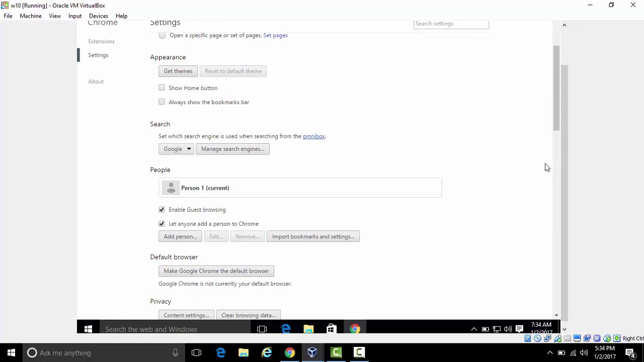
Task: Click the Add person button
Action: [180, 236]
